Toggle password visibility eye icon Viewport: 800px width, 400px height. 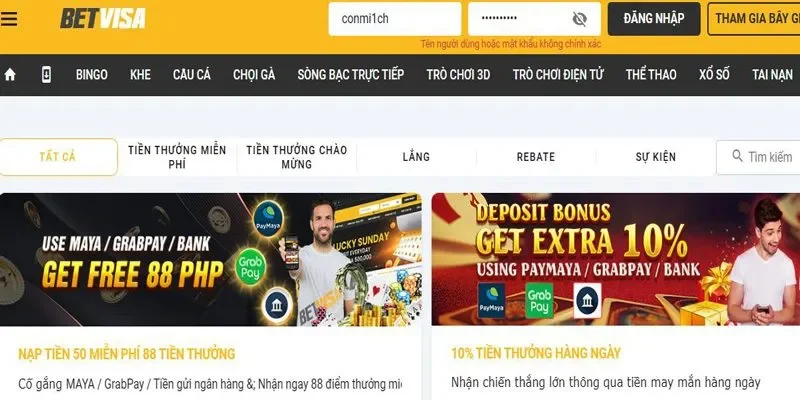pyautogui.click(x=579, y=19)
